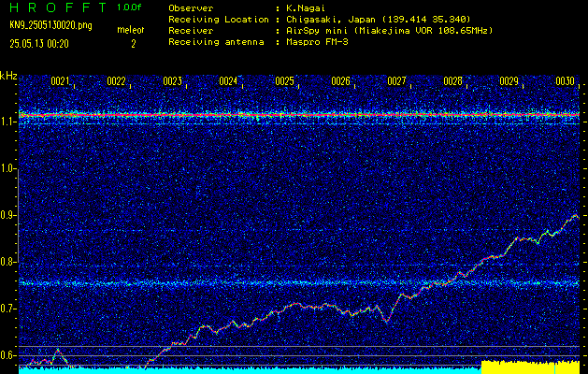Click the strong red carrier line near 1.1 kHz

299,115
